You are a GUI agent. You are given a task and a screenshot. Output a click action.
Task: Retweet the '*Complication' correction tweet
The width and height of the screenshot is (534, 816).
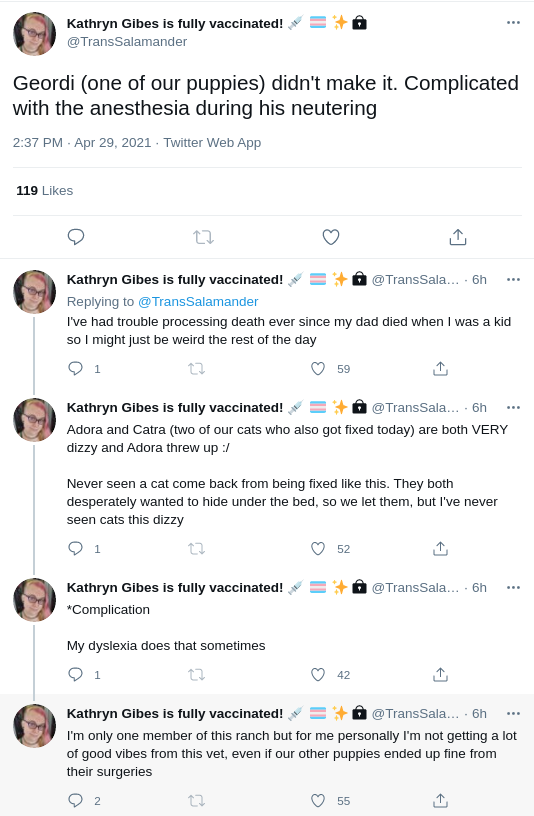pos(196,674)
